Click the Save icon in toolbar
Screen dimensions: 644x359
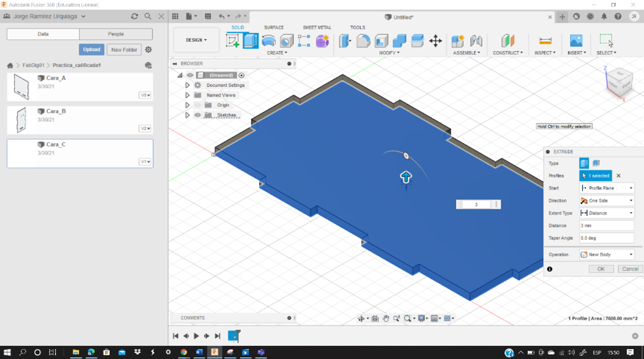coord(208,16)
